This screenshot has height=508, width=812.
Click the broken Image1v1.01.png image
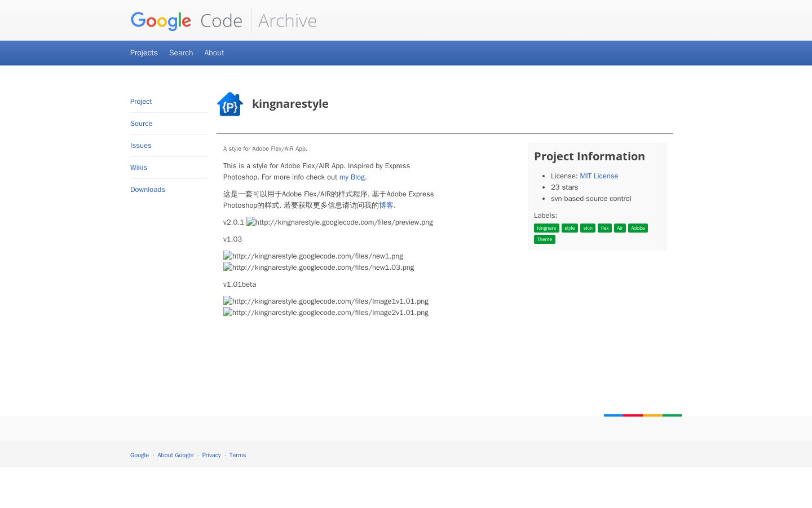[x=326, y=301]
